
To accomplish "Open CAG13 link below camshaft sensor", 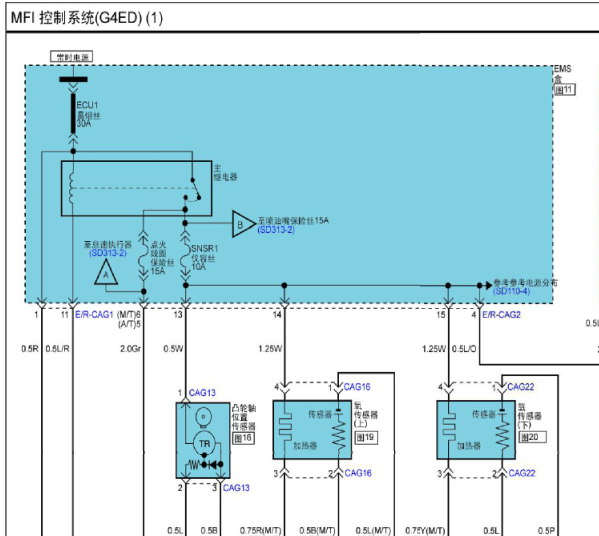I will (x=236, y=488).
